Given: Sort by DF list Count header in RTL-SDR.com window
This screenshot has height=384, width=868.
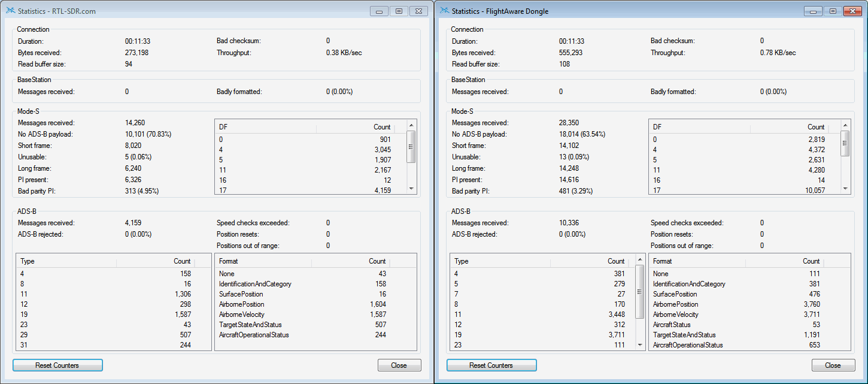Looking at the screenshot, I should pyautogui.click(x=354, y=127).
